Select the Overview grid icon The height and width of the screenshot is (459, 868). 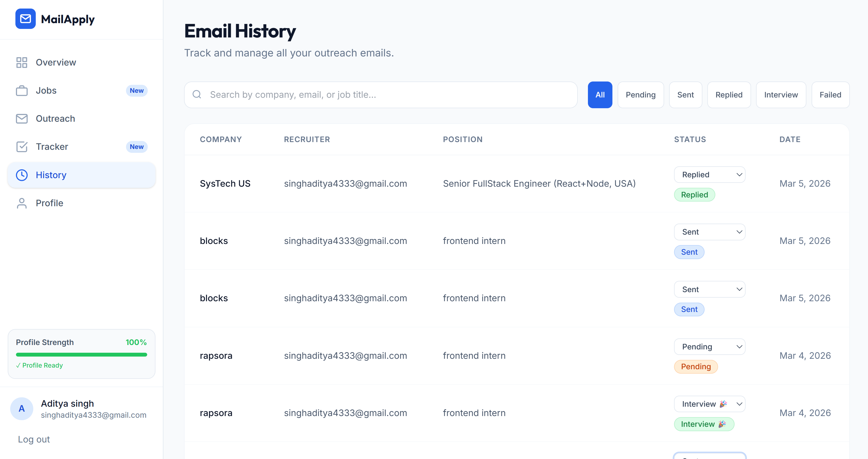[21, 62]
